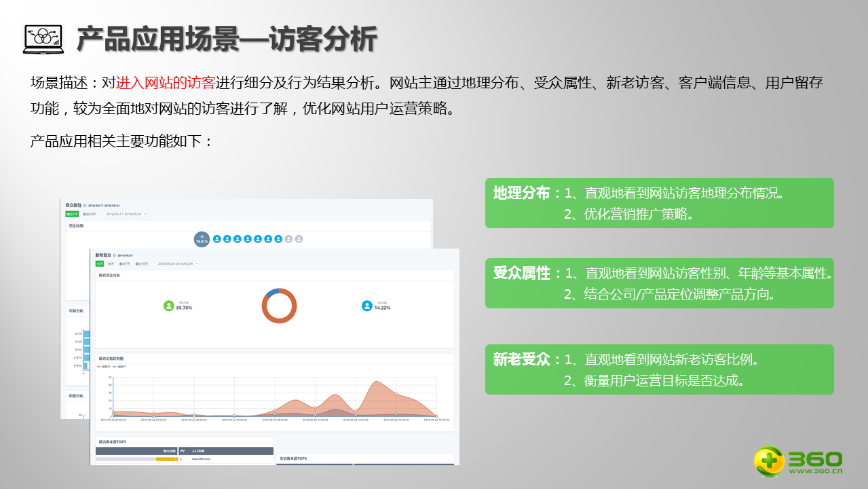The width and height of the screenshot is (868, 489).
Task: Select the green 最近7天 tab in 受众属性
Action: pyautogui.click(x=71, y=214)
